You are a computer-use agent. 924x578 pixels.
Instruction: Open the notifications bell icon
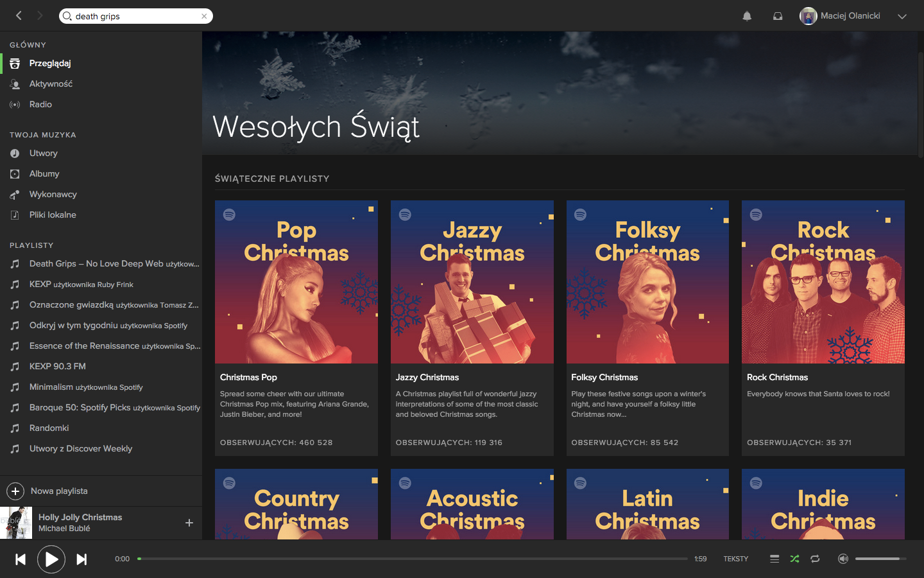pyautogui.click(x=747, y=16)
